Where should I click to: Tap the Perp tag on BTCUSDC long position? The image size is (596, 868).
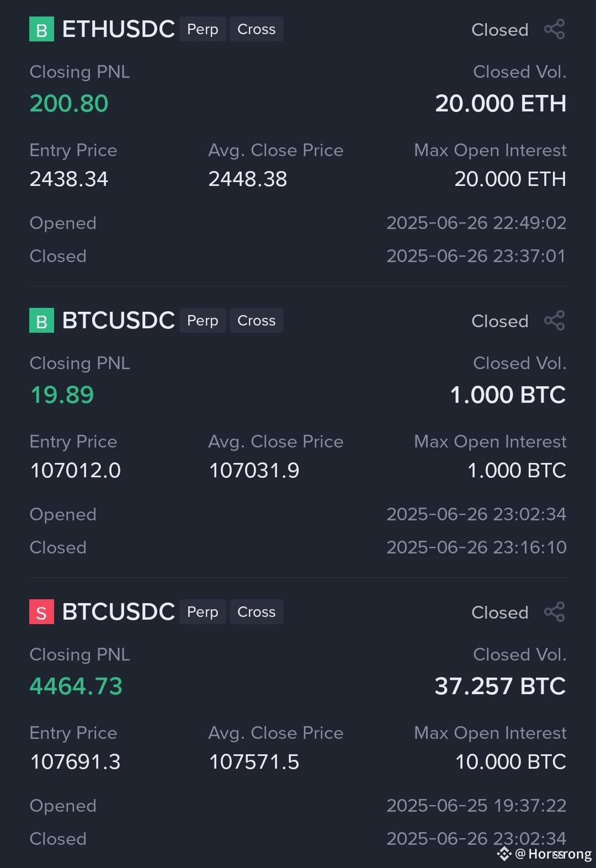[x=203, y=321]
